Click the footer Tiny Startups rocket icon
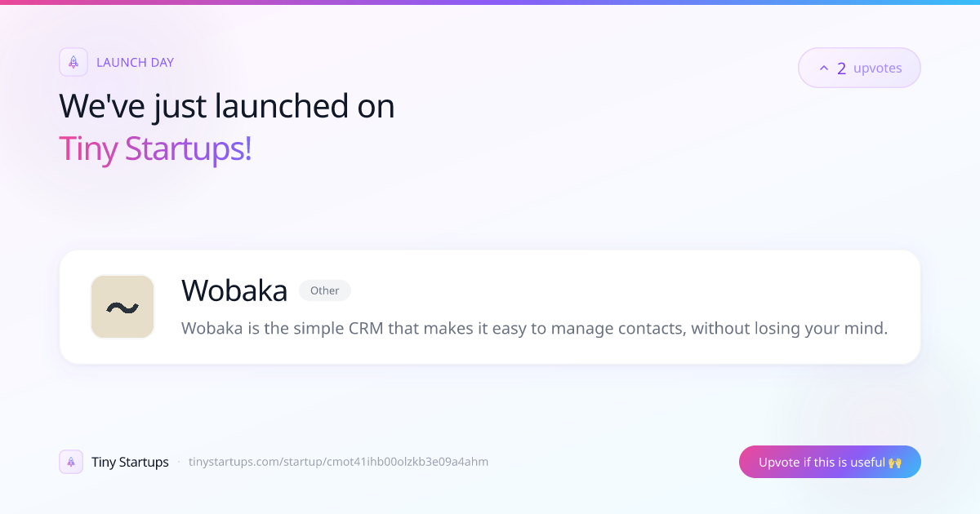This screenshot has width=980, height=514. [71, 462]
